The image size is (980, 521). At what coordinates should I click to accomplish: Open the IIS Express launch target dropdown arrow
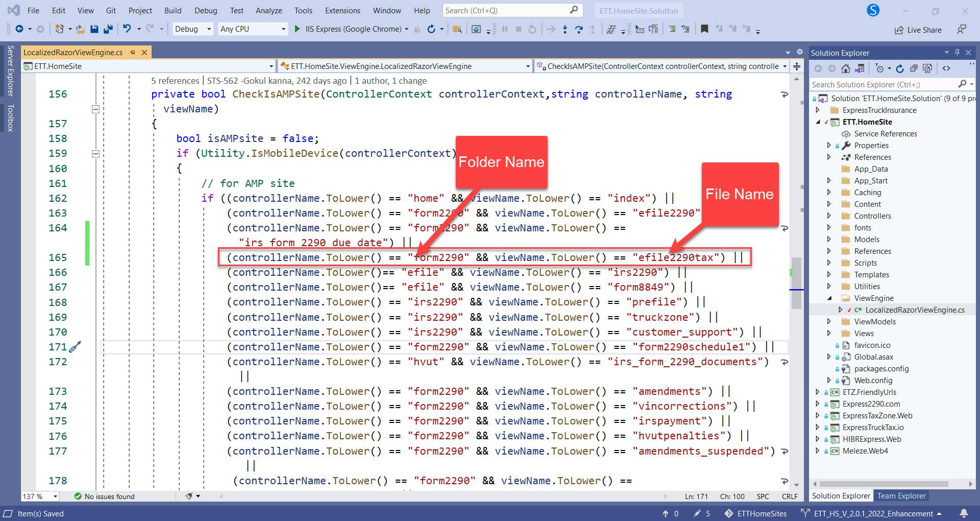[406, 29]
